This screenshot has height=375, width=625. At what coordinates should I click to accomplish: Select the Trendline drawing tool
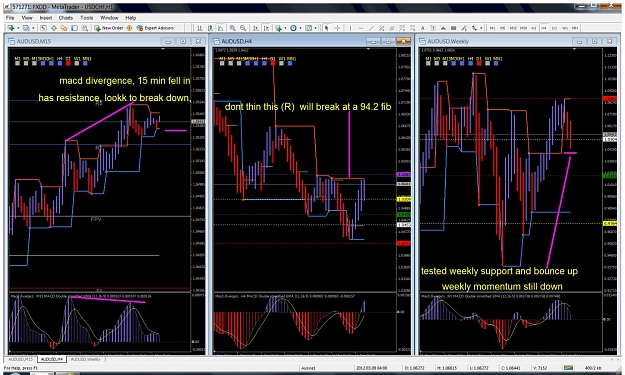(371, 28)
